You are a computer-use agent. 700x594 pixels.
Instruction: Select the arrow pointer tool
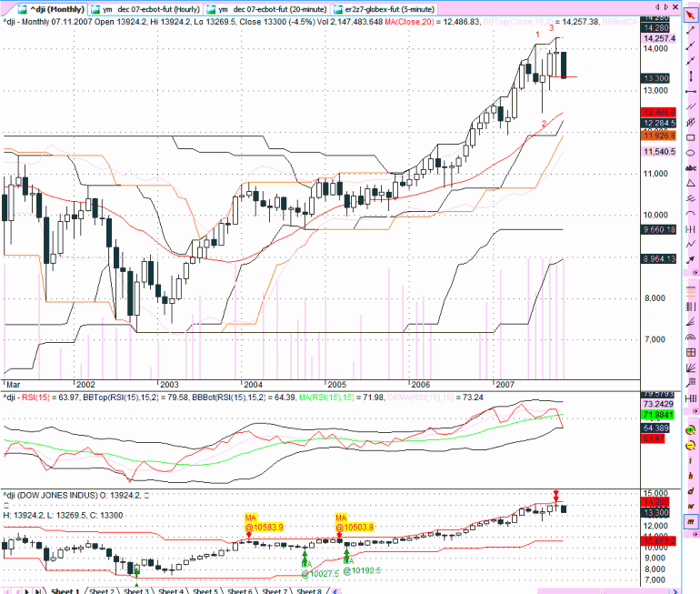coord(691,15)
